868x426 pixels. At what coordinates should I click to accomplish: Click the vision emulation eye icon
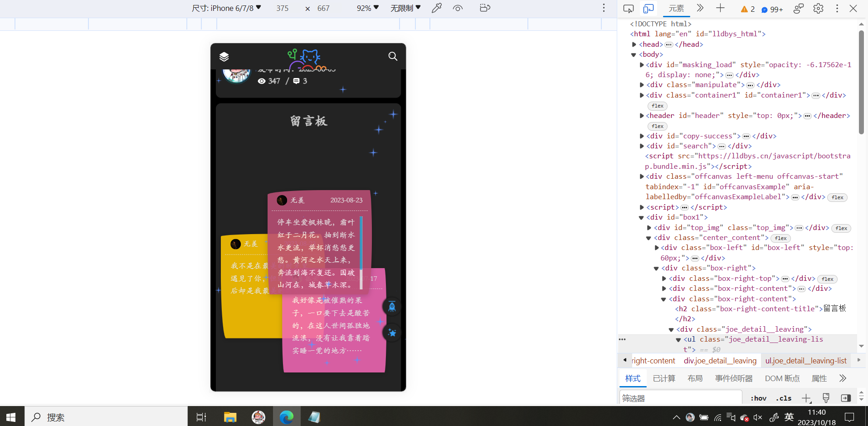click(x=458, y=8)
